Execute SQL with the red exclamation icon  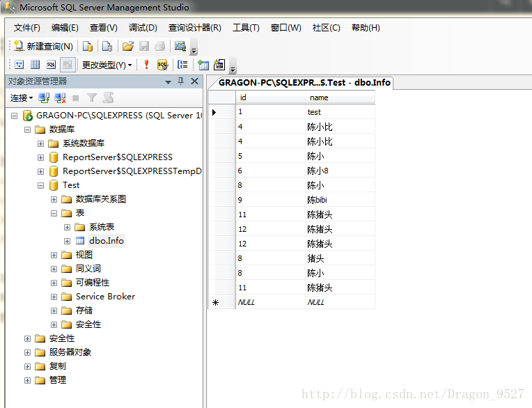pyautogui.click(x=146, y=65)
